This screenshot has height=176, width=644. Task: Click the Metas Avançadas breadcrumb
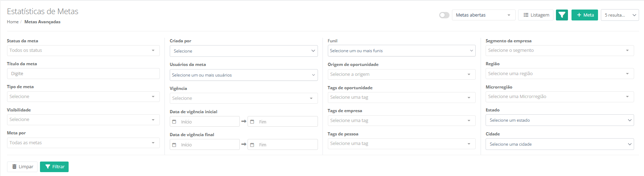[42, 22]
